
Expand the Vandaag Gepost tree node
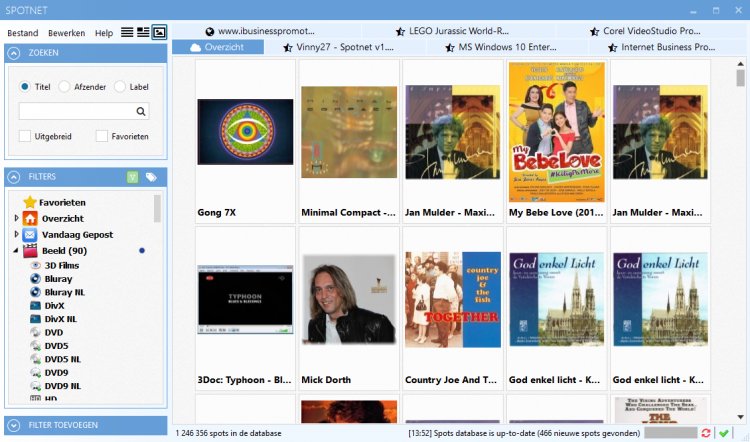pos(16,234)
